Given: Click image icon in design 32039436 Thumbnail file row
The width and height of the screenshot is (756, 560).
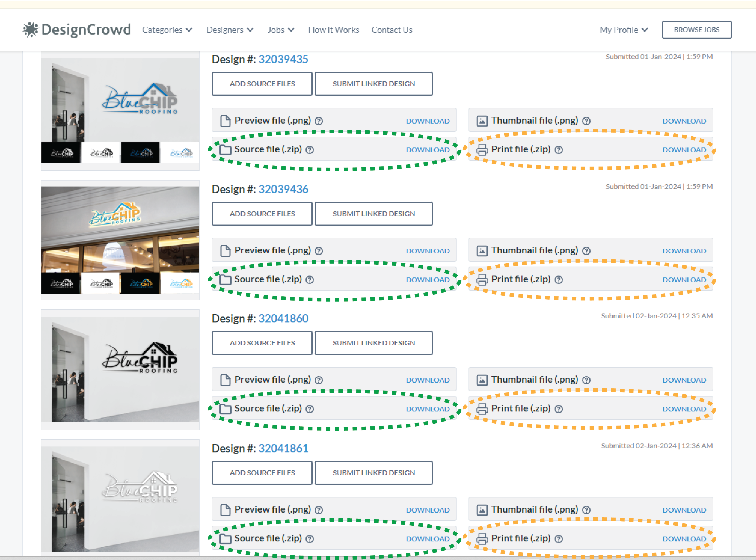Looking at the screenshot, I should tap(482, 251).
